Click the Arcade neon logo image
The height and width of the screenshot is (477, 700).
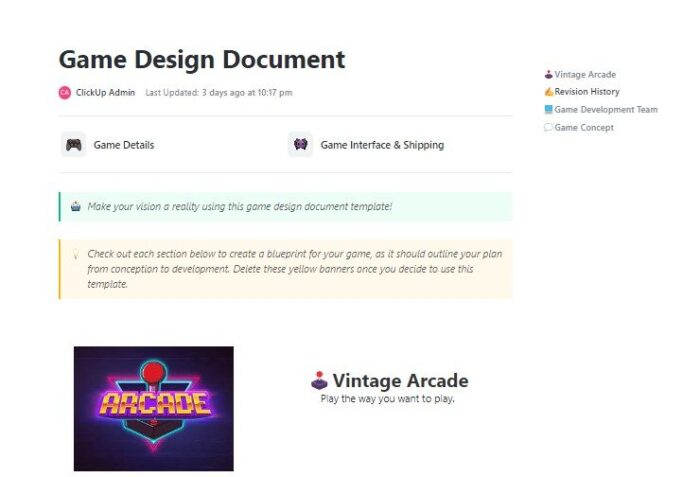click(154, 408)
